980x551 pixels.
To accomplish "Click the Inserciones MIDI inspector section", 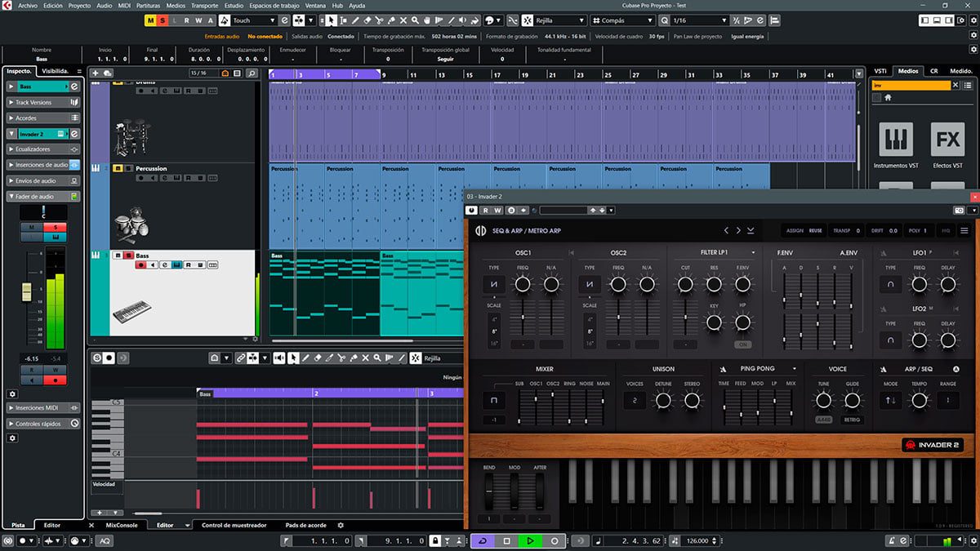I will (43, 408).
